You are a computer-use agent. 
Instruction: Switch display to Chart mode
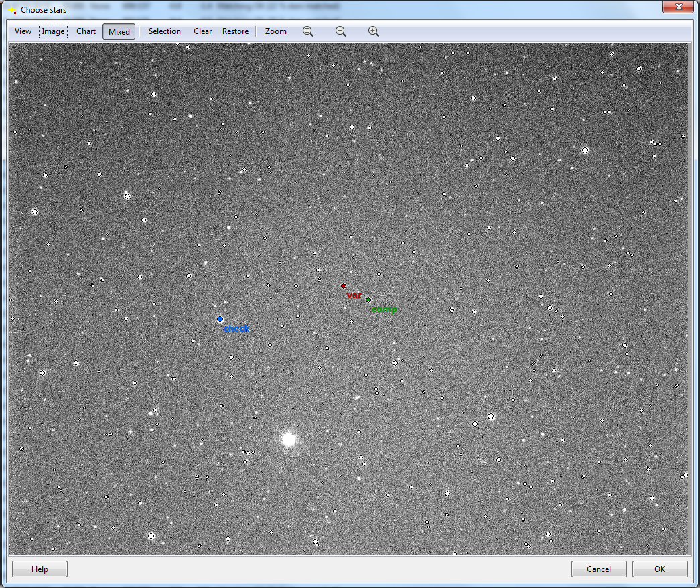[x=86, y=31]
